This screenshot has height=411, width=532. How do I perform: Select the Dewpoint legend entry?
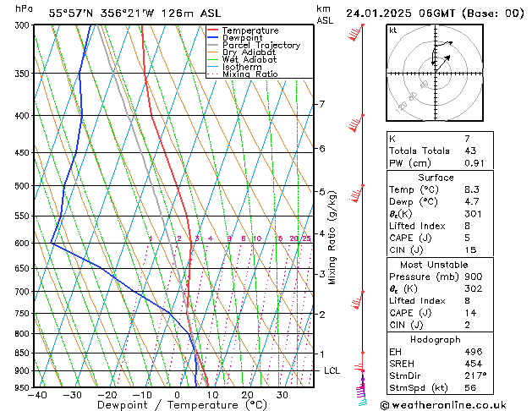[x=242, y=38]
